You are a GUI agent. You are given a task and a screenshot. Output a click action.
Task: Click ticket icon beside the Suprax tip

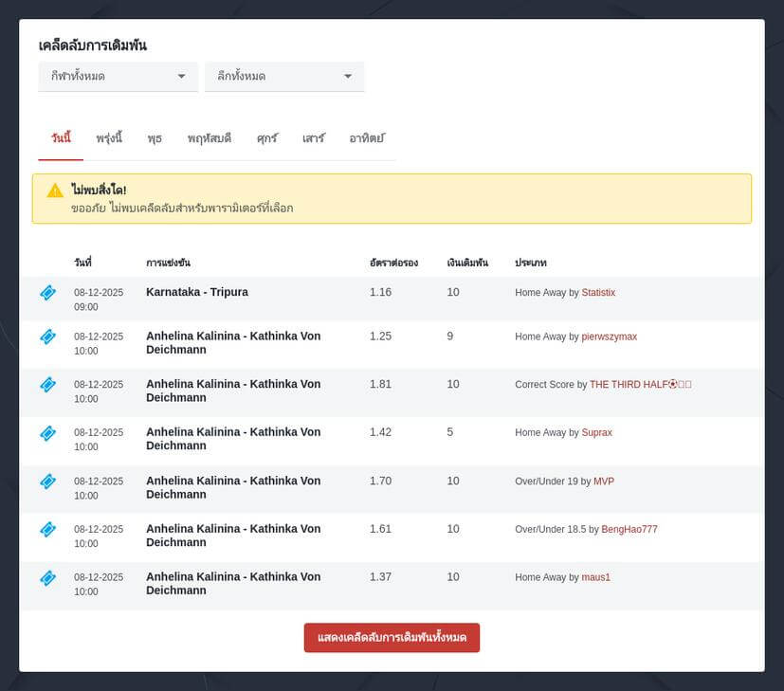[47, 433]
